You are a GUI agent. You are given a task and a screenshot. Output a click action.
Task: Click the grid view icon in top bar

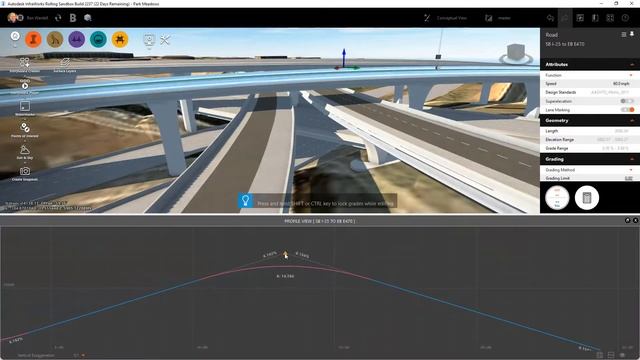(610, 18)
